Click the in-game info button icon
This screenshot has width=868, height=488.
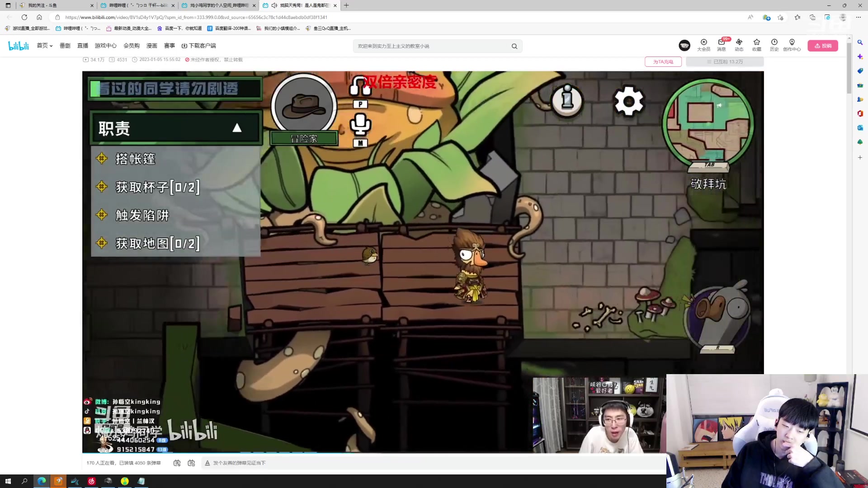567,100
